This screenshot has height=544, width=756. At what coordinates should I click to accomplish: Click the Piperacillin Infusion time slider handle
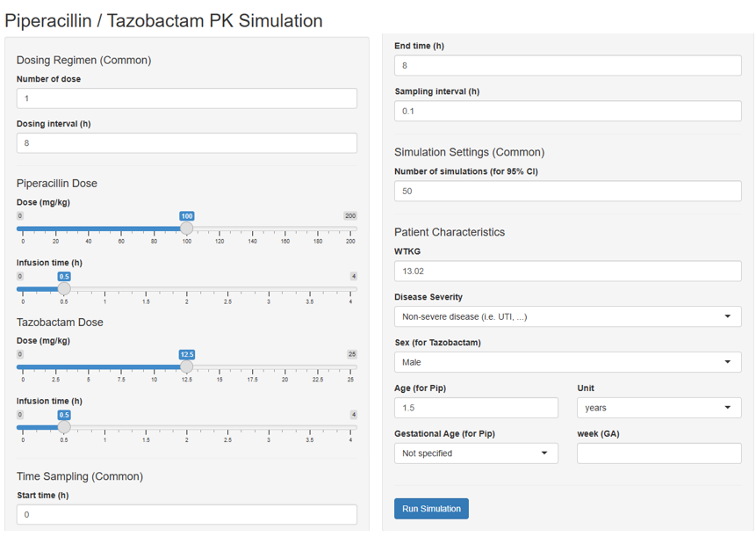pos(64,288)
